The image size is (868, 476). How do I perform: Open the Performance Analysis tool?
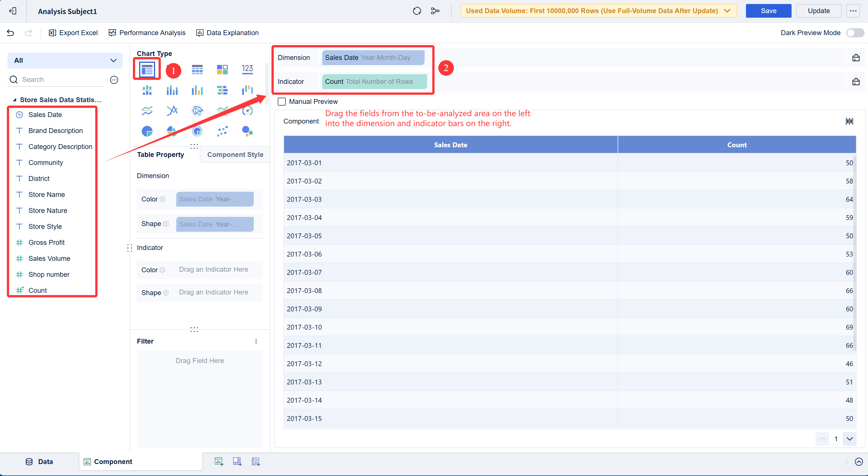click(147, 33)
